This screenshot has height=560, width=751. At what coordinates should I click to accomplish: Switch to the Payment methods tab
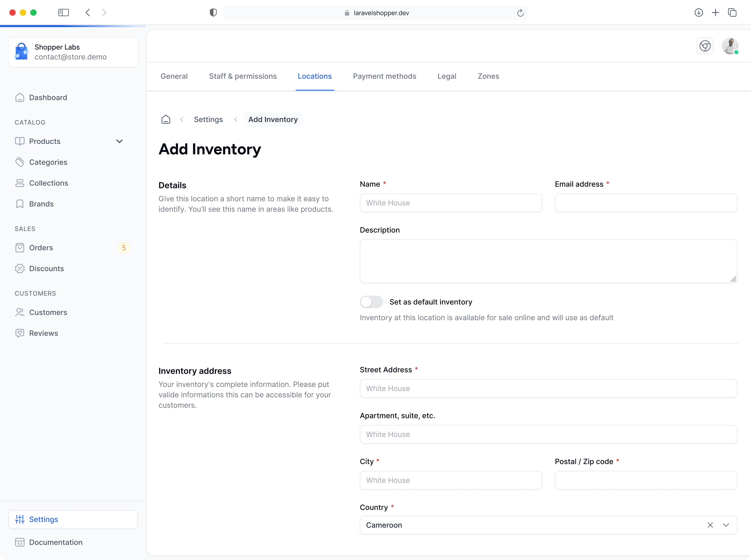point(384,76)
